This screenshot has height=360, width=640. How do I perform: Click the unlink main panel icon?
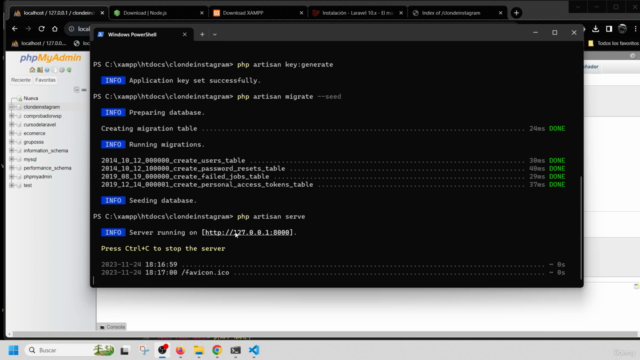coord(84,89)
